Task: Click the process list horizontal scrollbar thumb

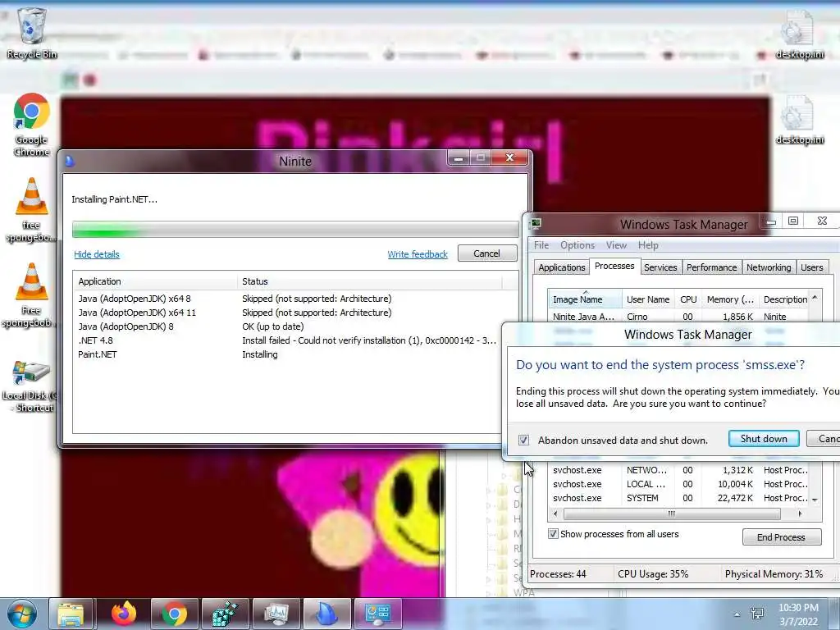Action: coord(672,514)
